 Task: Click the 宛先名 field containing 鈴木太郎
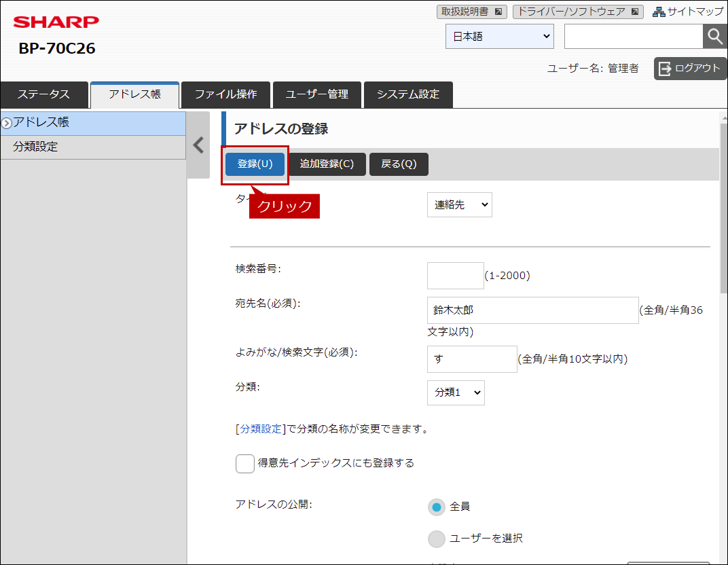click(532, 310)
